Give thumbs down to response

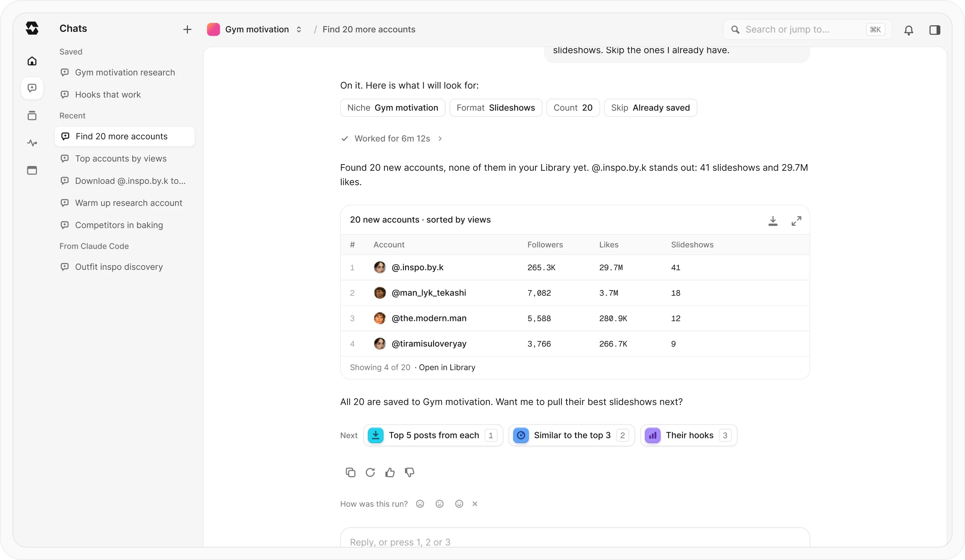(409, 472)
